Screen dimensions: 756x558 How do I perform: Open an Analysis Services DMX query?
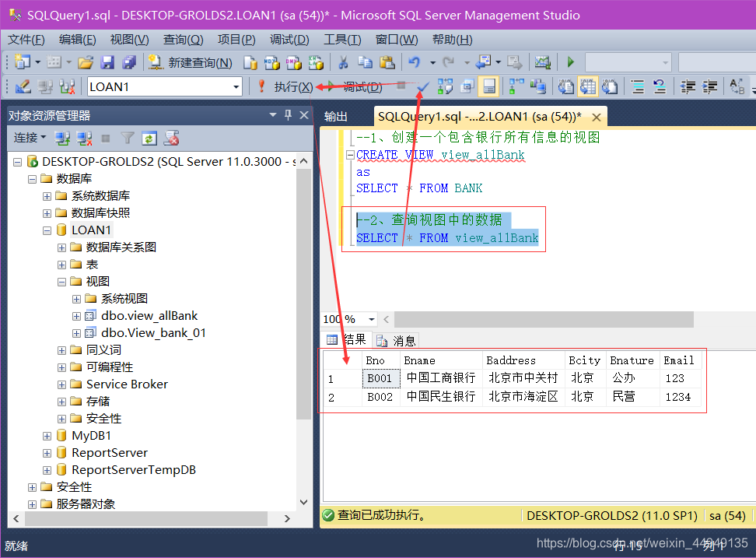[294, 62]
